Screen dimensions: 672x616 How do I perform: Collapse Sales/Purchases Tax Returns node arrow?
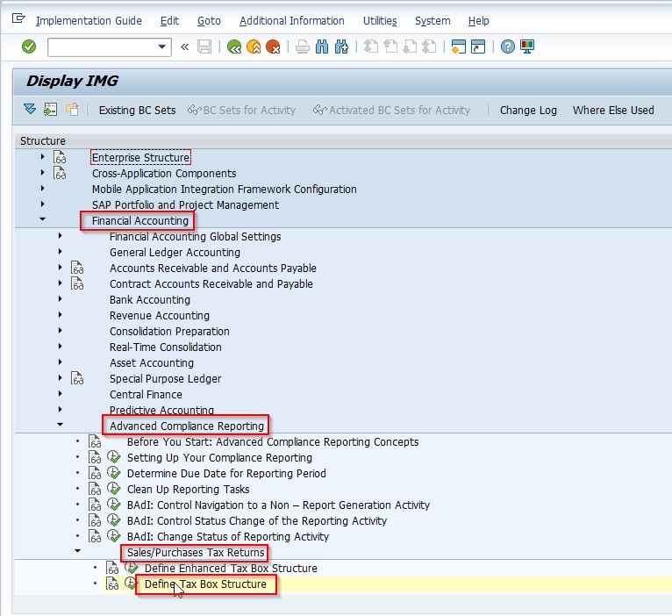77,551
